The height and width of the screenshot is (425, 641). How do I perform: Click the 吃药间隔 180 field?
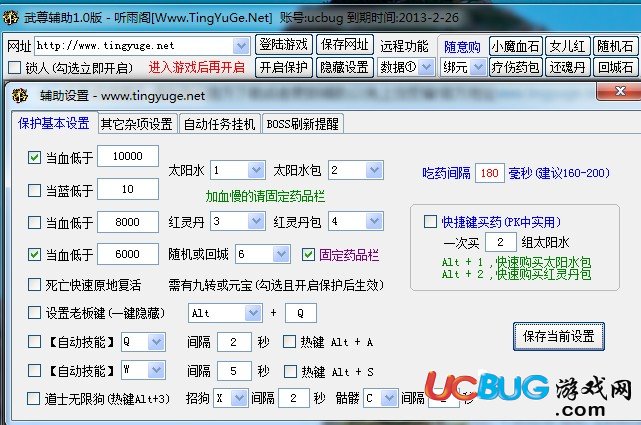tap(489, 173)
